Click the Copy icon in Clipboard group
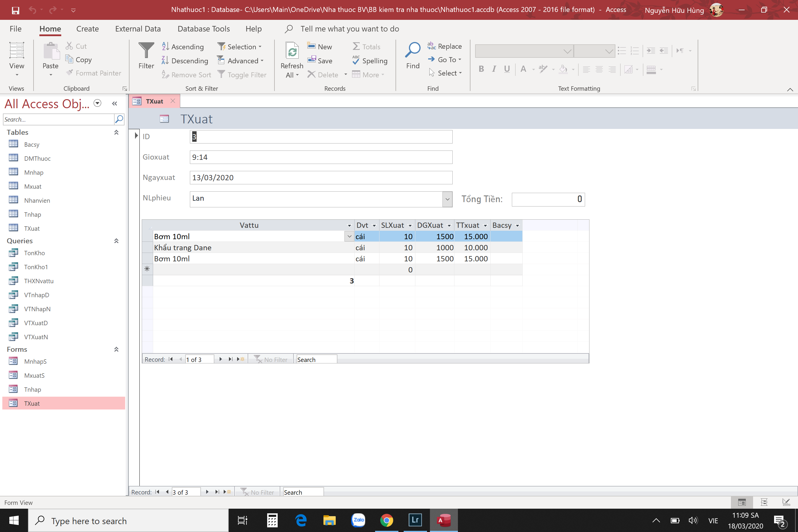Screen dimensions: 798x532 [69, 60]
